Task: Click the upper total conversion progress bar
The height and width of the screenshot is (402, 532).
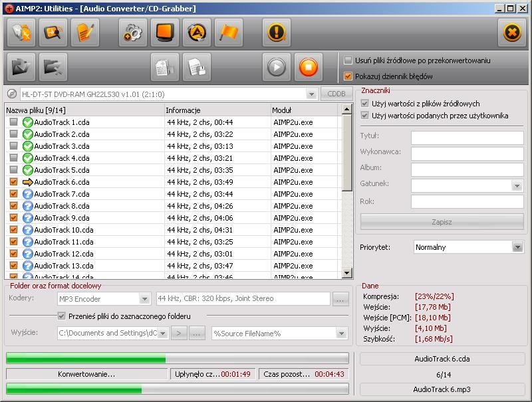Action: click(x=178, y=358)
